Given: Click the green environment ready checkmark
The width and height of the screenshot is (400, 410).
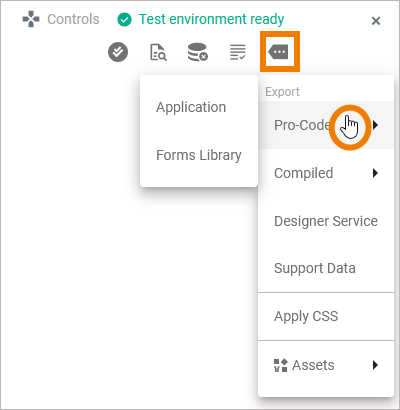Looking at the screenshot, I should click(124, 20).
